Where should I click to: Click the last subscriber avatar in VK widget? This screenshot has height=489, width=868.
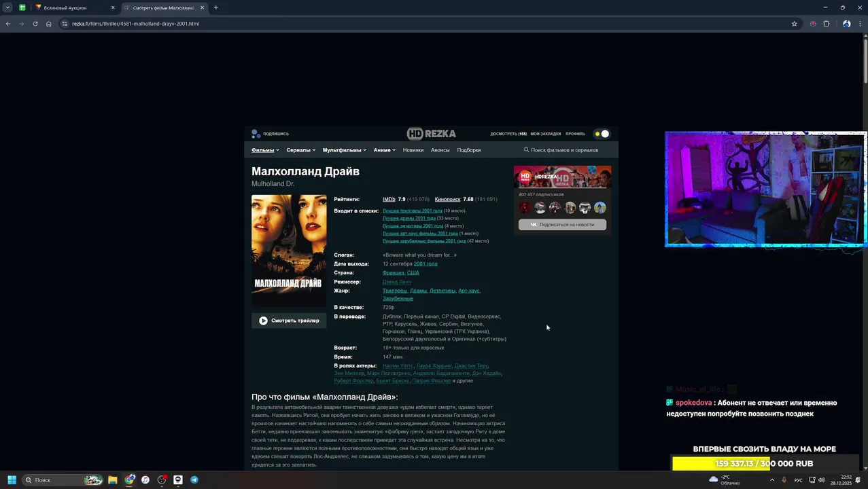(600, 208)
